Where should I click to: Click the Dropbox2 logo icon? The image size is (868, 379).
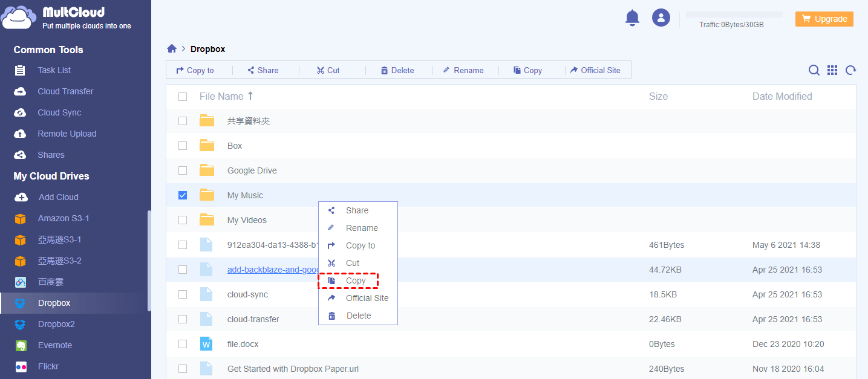pos(21,324)
